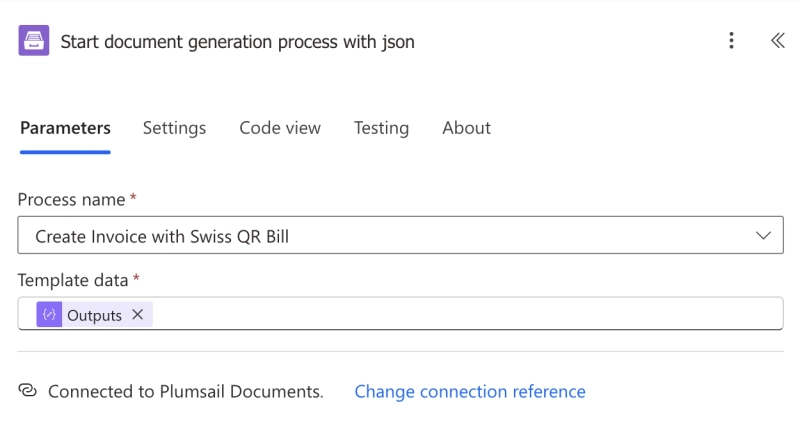
Task: Click Connected to Plumsail Documents text
Action: [x=186, y=391]
